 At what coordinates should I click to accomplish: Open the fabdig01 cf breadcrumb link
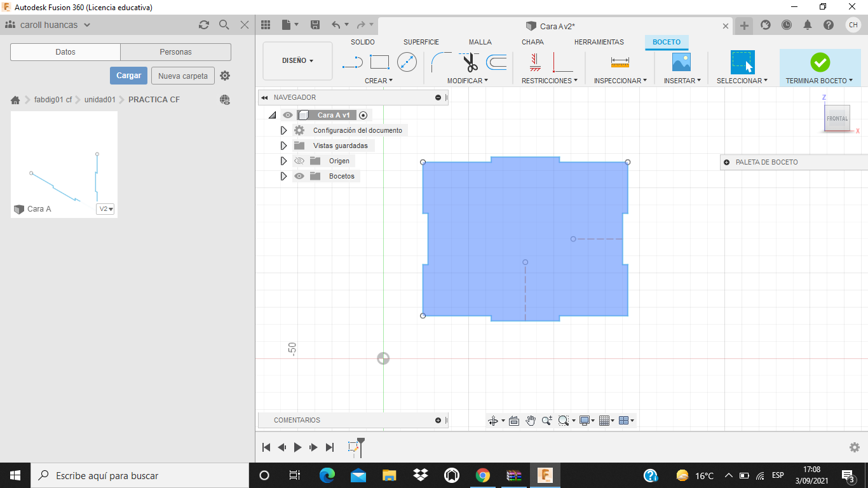coord(53,100)
